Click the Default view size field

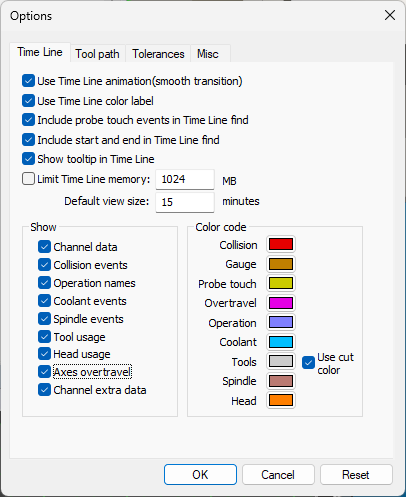tap(185, 202)
